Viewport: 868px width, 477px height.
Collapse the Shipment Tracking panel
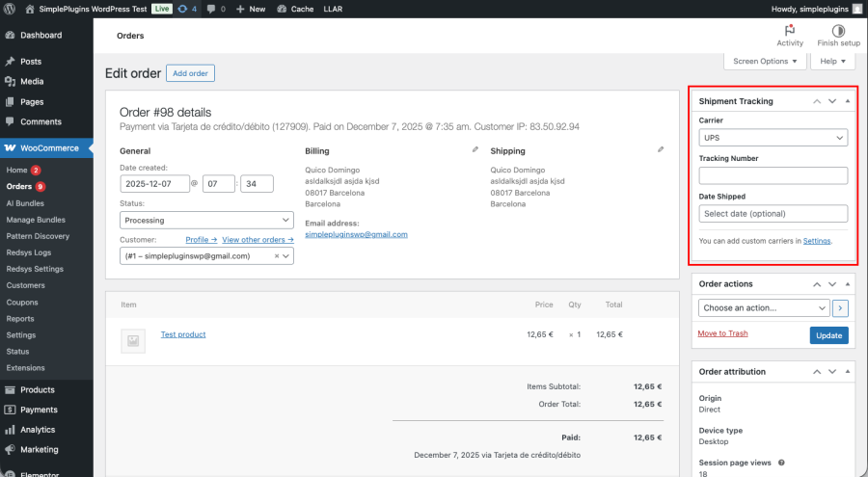click(848, 101)
